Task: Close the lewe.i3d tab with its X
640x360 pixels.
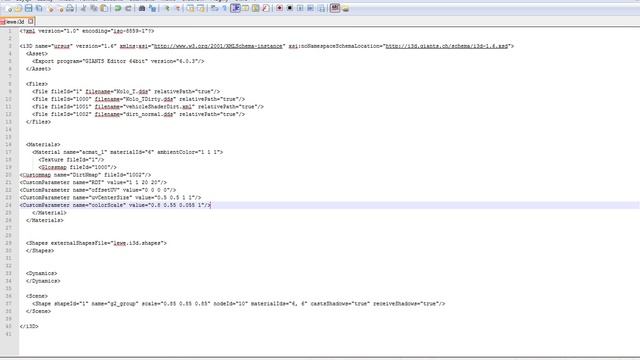Action: tap(31, 22)
